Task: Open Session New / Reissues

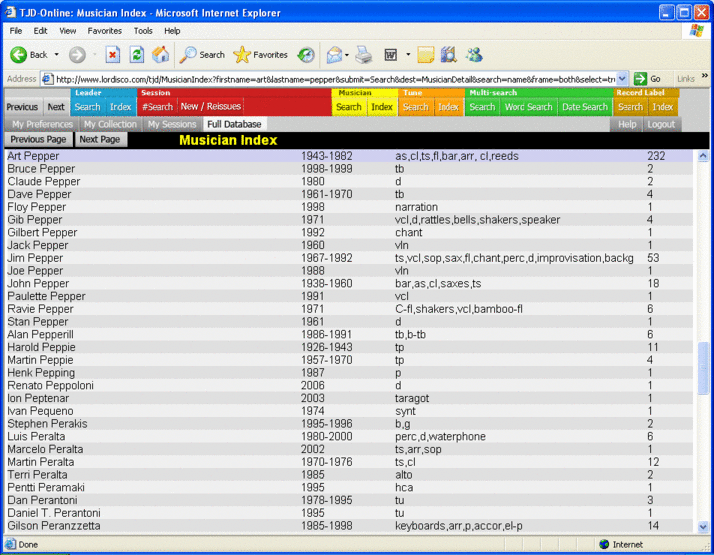Action: [210, 107]
